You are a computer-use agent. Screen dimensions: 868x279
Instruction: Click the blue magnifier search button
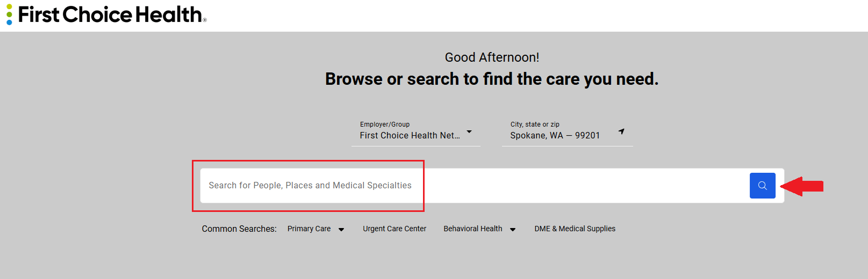(x=762, y=186)
